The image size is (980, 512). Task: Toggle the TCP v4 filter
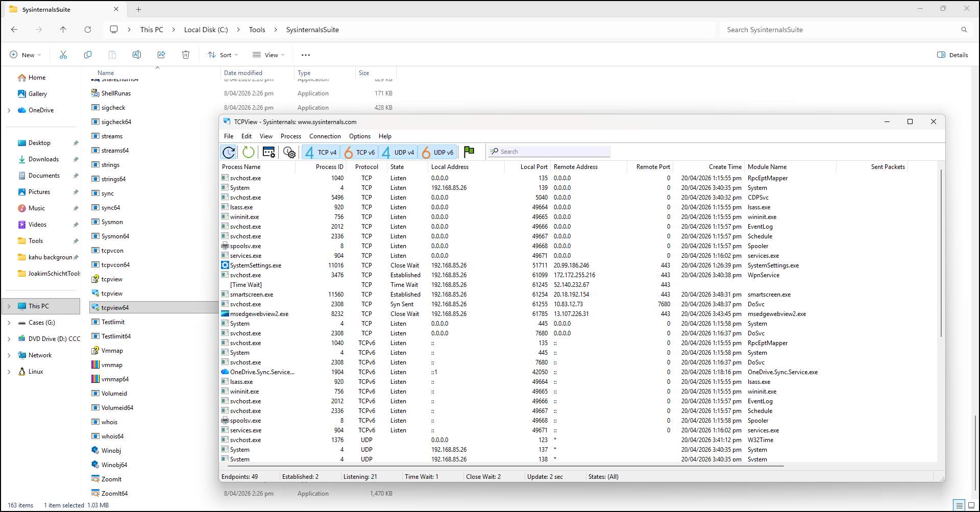click(321, 152)
